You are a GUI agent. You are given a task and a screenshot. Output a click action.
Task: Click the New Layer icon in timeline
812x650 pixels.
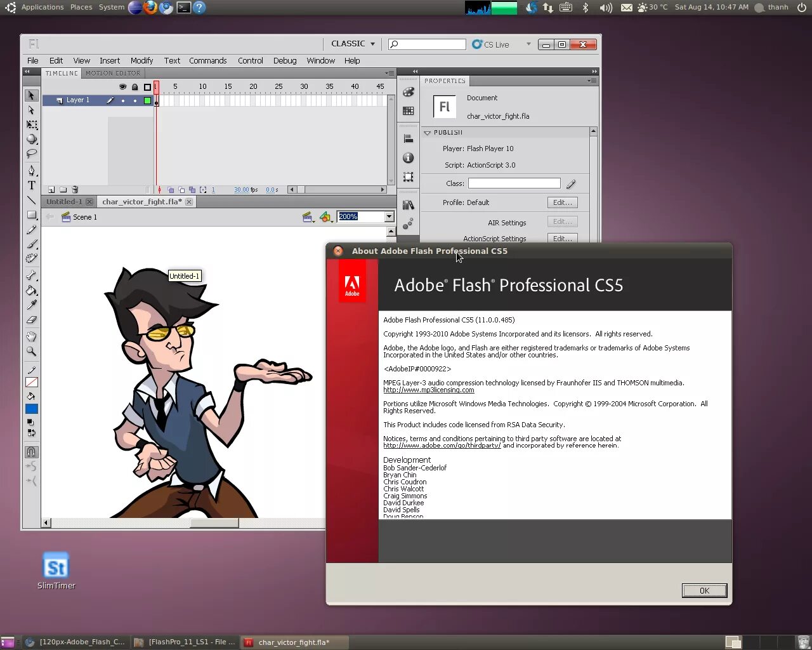(51, 190)
